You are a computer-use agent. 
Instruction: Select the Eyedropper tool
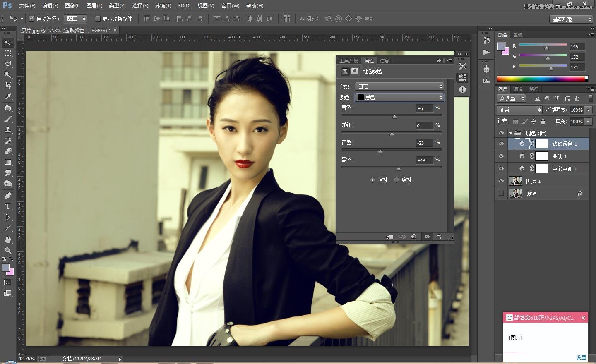tap(8, 96)
